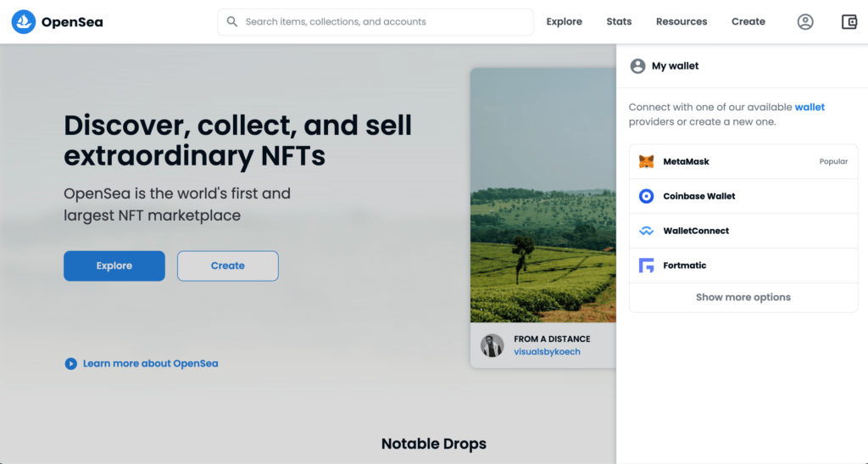Click the Notable Drops heading
868x464 pixels.
point(434,444)
